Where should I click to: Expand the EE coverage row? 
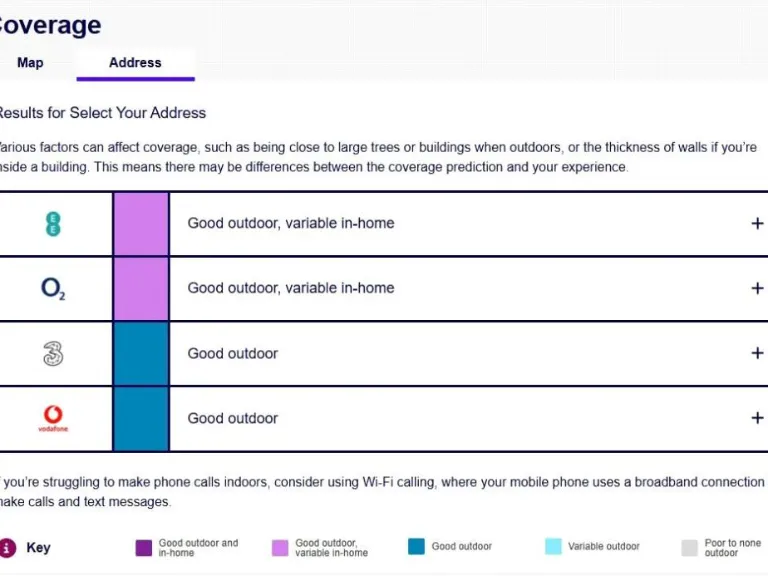(x=757, y=223)
